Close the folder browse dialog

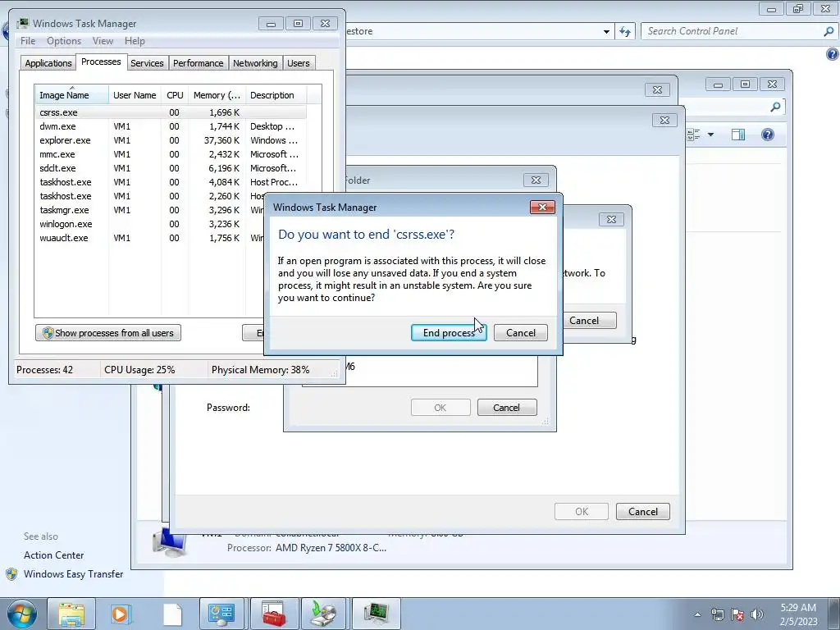[536, 180]
